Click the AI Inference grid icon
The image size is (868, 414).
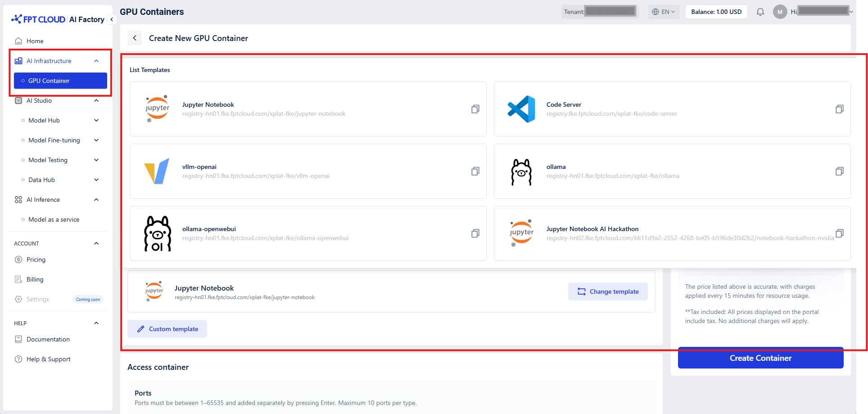(x=18, y=200)
